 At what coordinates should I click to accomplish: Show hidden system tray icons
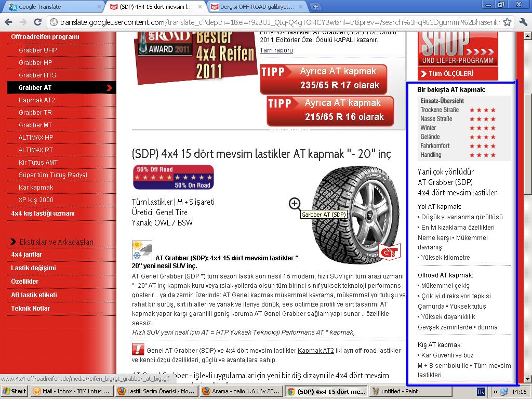[x=496, y=391]
